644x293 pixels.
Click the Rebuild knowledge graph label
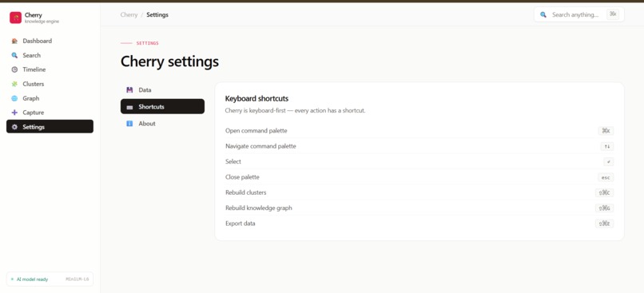(x=259, y=208)
